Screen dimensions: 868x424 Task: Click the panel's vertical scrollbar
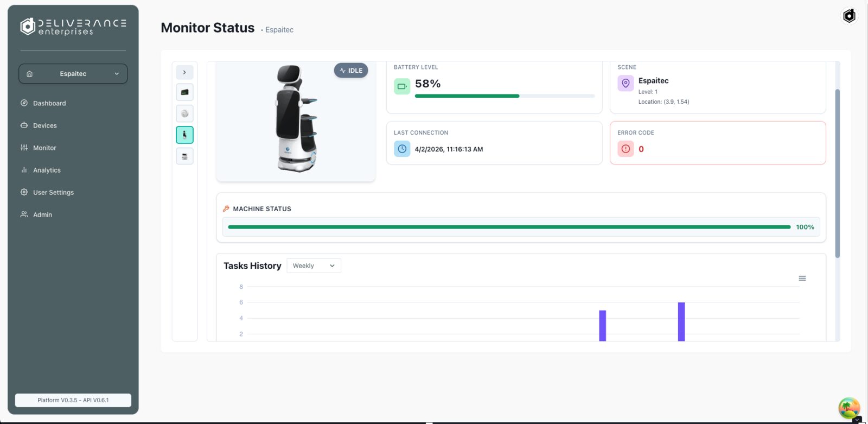pyautogui.click(x=837, y=174)
